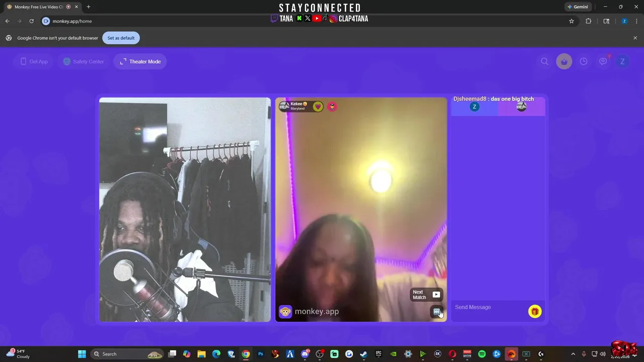Open Photoshop from the taskbar
This screenshot has width=644, height=362.
tap(261, 354)
